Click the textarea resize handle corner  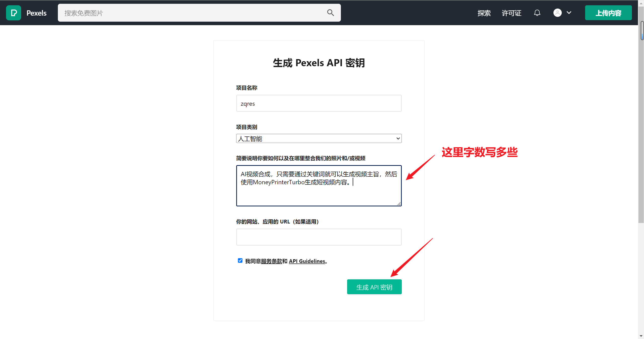pyautogui.click(x=399, y=204)
